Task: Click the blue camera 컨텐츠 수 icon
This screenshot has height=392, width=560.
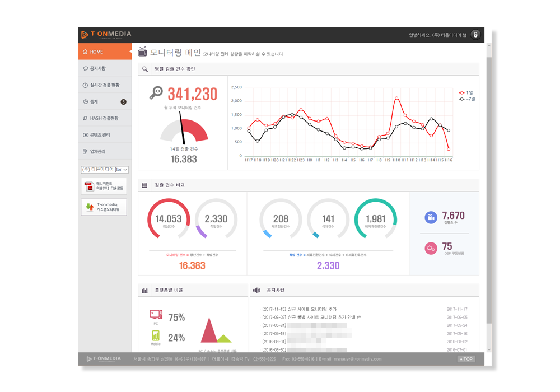Action: (431, 217)
